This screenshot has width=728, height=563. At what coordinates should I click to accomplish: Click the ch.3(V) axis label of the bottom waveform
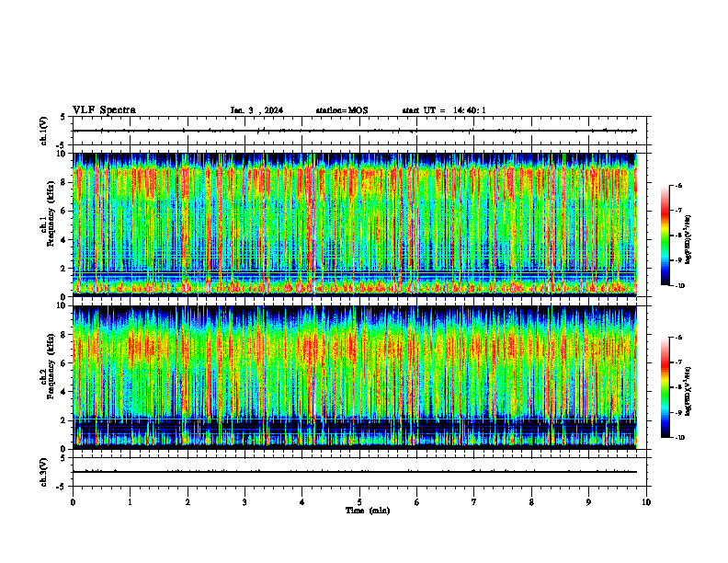coord(43,472)
